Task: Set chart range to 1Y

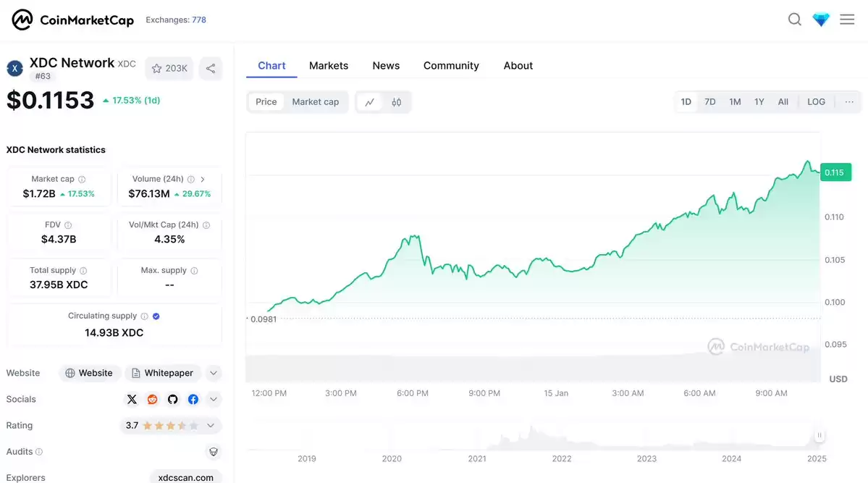Action: [759, 102]
